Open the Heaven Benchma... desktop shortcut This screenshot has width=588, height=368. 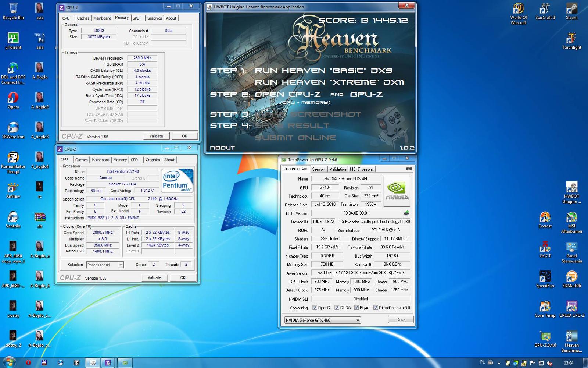tap(571, 341)
